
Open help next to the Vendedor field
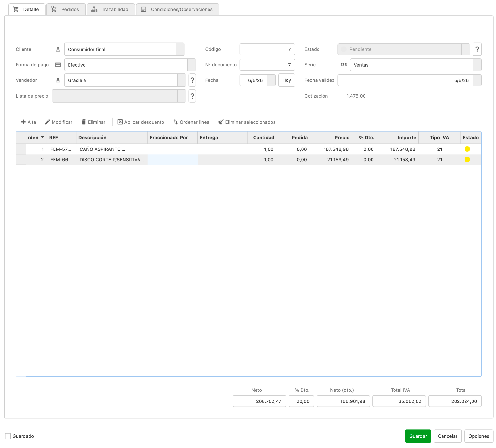[x=192, y=80]
